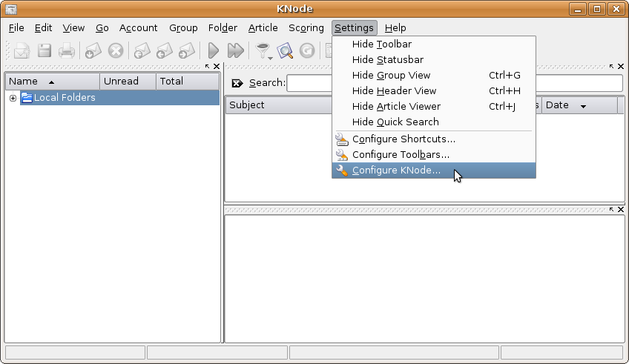629x364 pixels.
Task: Choose Hide Statusbar from Settings menu
Action: click(x=434, y=60)
